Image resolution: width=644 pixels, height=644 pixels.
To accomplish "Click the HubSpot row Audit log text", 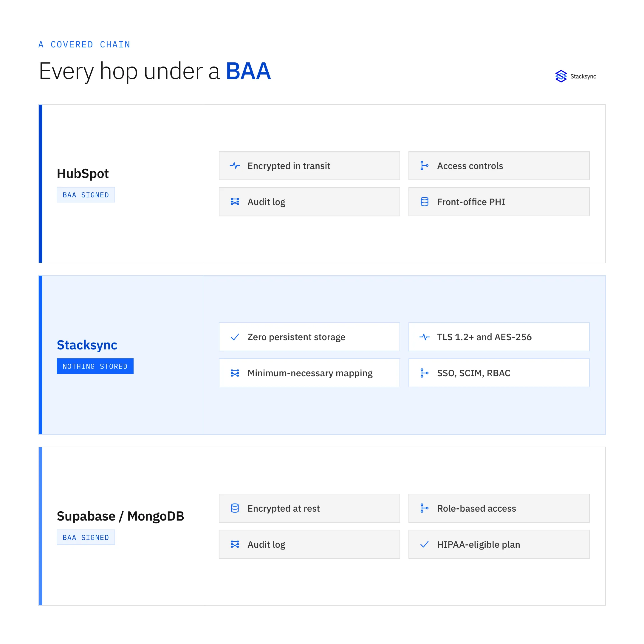I will (266, 202).
